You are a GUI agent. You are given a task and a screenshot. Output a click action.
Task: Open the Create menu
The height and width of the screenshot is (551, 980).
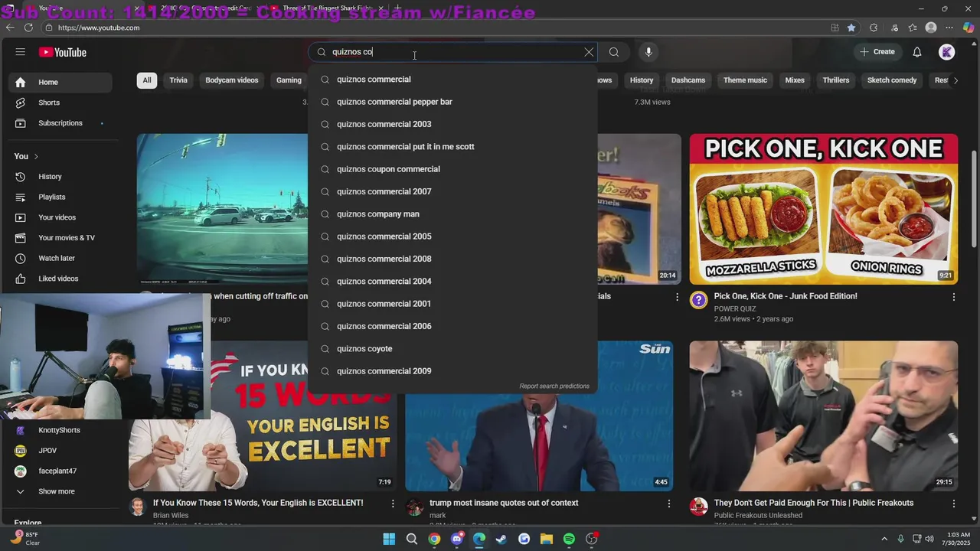pos(877,52)
